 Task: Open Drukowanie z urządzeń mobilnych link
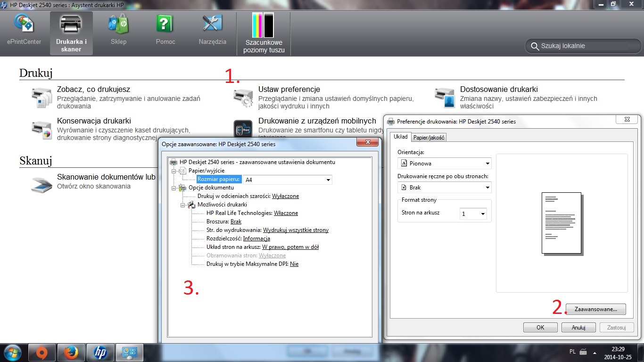317,121
